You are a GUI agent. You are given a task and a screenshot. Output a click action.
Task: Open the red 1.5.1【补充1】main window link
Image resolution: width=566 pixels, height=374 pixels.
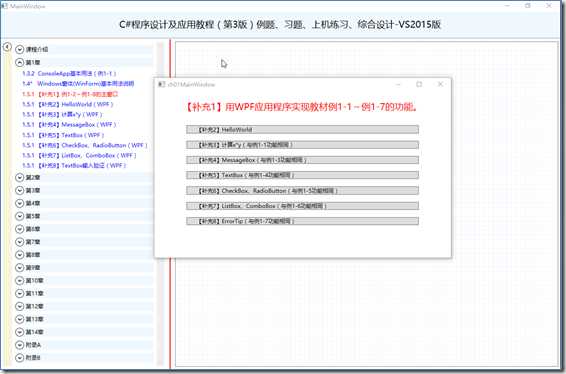click(x=70, y=94)
